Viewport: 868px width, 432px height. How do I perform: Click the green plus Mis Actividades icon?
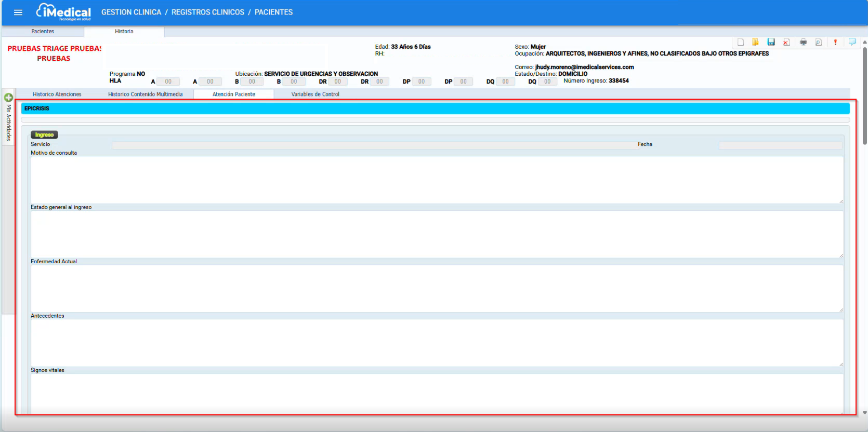pyautogui.click(x=8, y=98)
